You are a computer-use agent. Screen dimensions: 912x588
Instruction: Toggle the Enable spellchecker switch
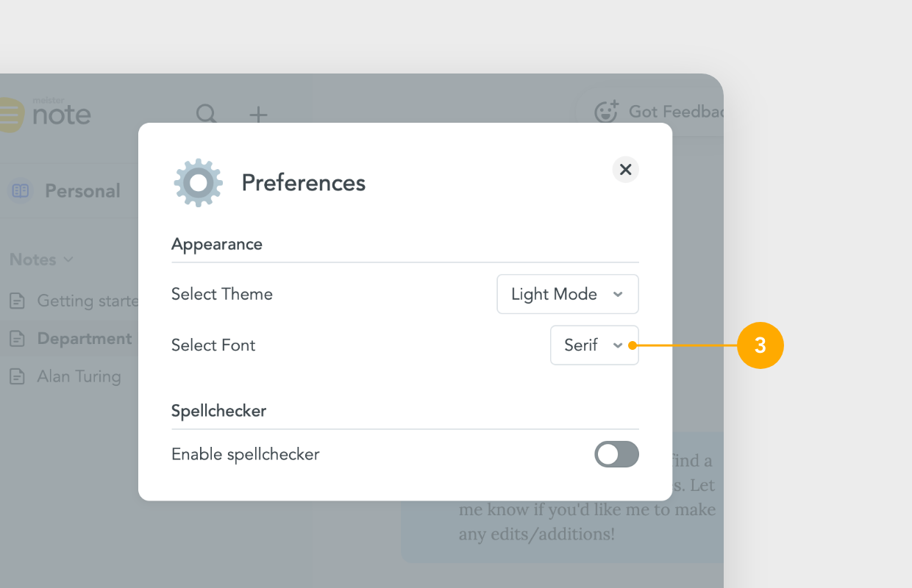[x=616, y=454]
